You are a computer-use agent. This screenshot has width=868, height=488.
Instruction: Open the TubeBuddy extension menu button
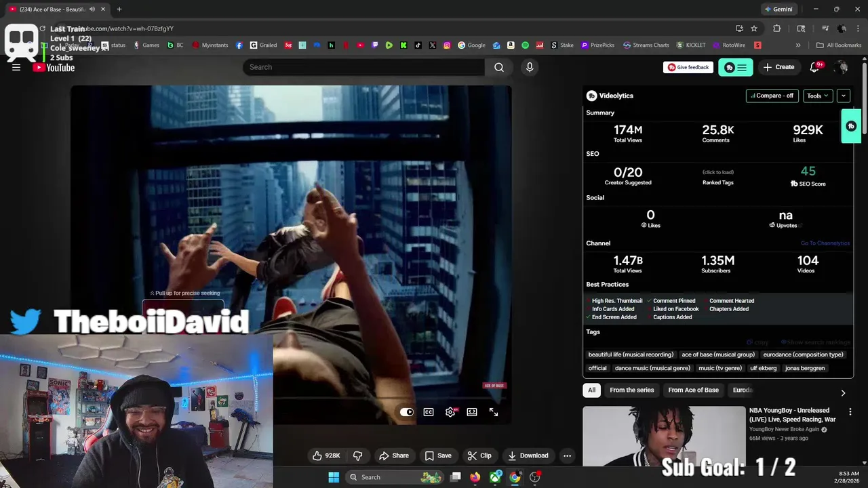(x=736, y=67)
